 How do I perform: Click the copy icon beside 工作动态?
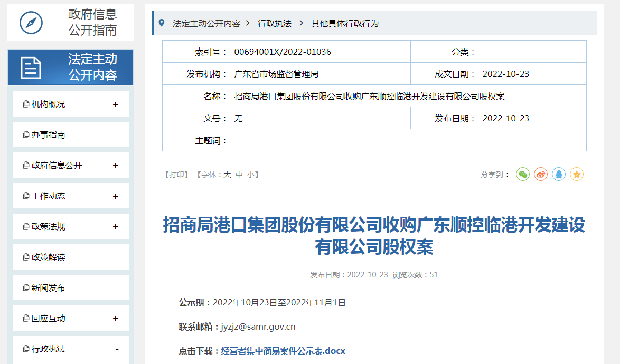[26, 196]
